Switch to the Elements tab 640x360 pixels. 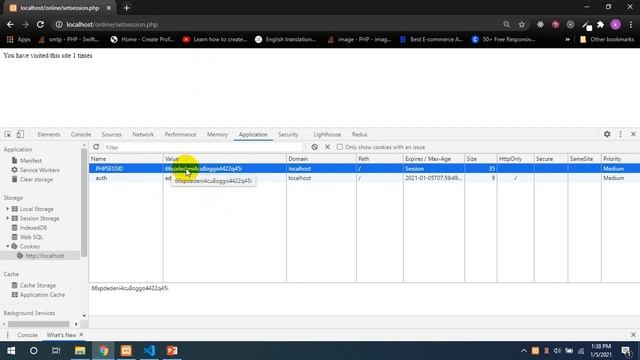49,134
